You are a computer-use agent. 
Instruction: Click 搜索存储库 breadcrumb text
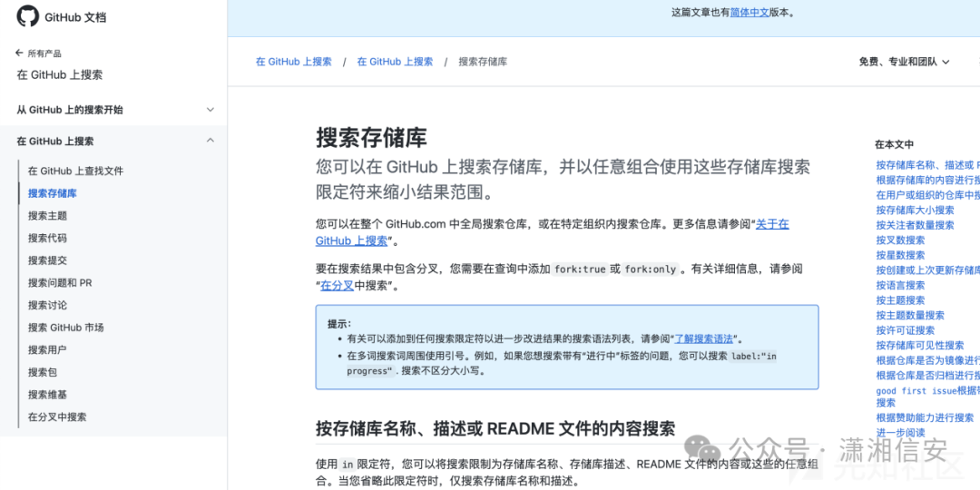[483, 62]
